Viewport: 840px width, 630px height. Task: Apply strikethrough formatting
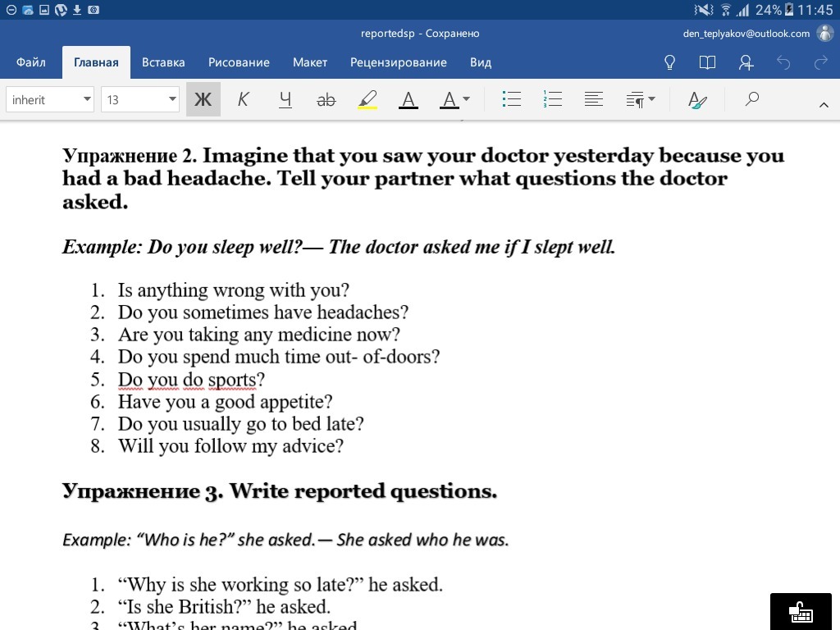(x=326, y=100)
